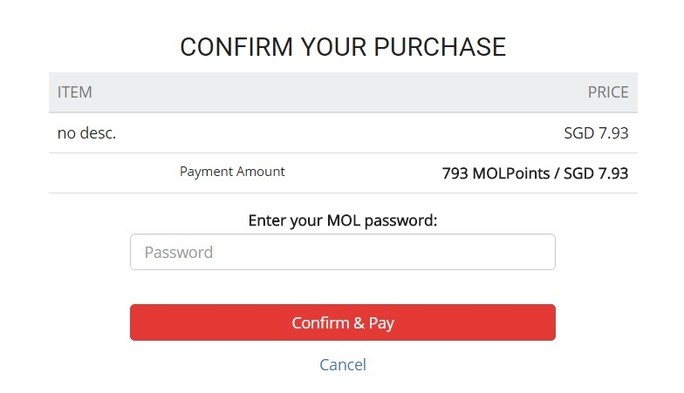
Task: Click the word PURCHASE in the title
Action: point(440,47)
